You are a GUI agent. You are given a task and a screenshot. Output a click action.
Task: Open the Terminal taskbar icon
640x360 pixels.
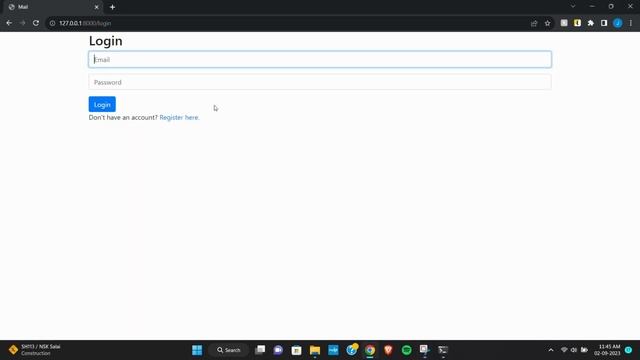click(x=443, y=350)
